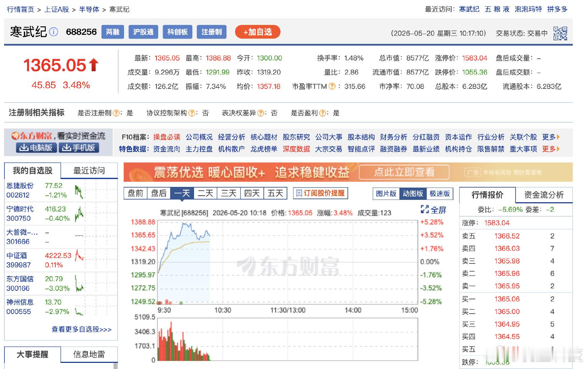Click 点此立即查看 ad button

coord(404,172)
